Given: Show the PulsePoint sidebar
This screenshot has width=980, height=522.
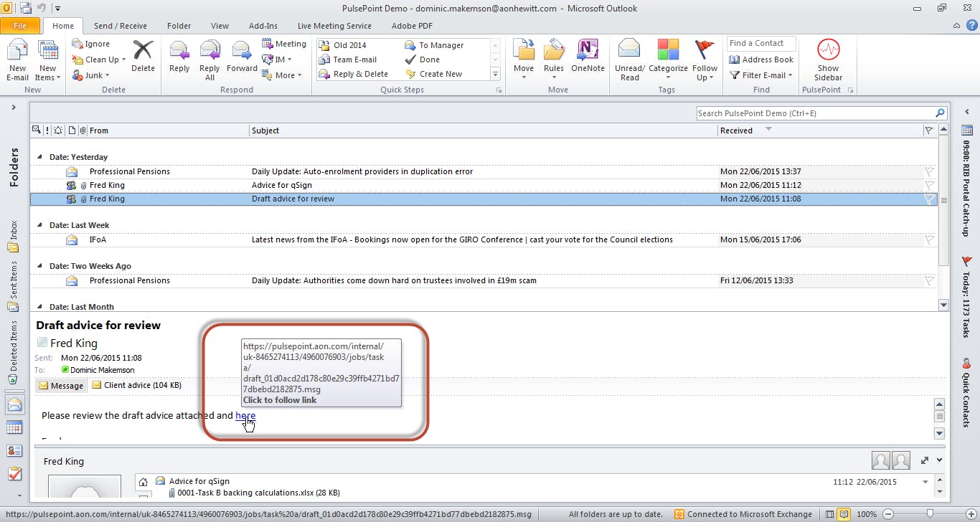Looking at the screenshot, I should pos(828,61).
